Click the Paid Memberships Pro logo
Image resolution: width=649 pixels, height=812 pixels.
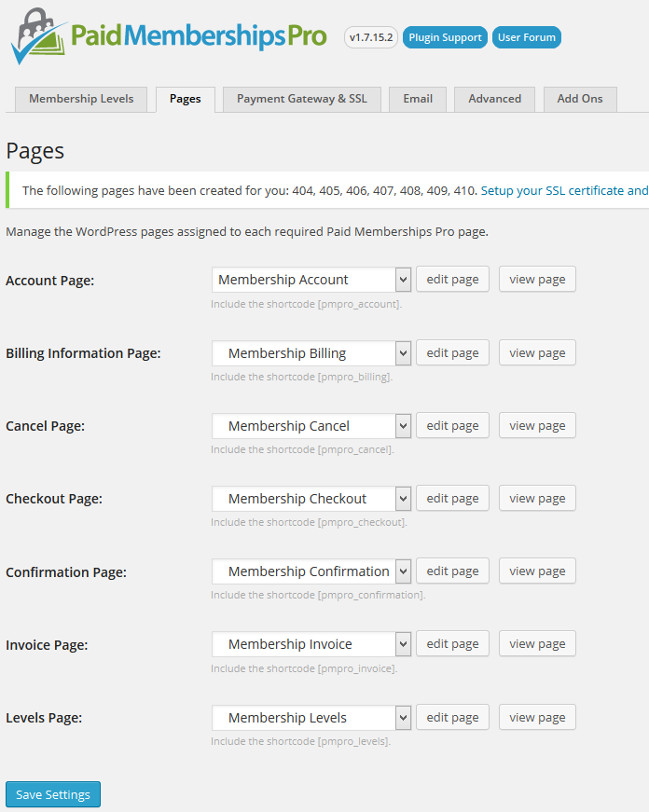pyautogui.click(x=169, y=36)
